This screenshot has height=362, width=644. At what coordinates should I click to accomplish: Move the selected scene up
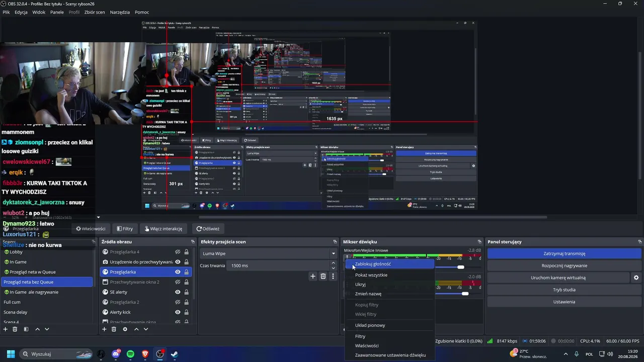click(37, 329)
